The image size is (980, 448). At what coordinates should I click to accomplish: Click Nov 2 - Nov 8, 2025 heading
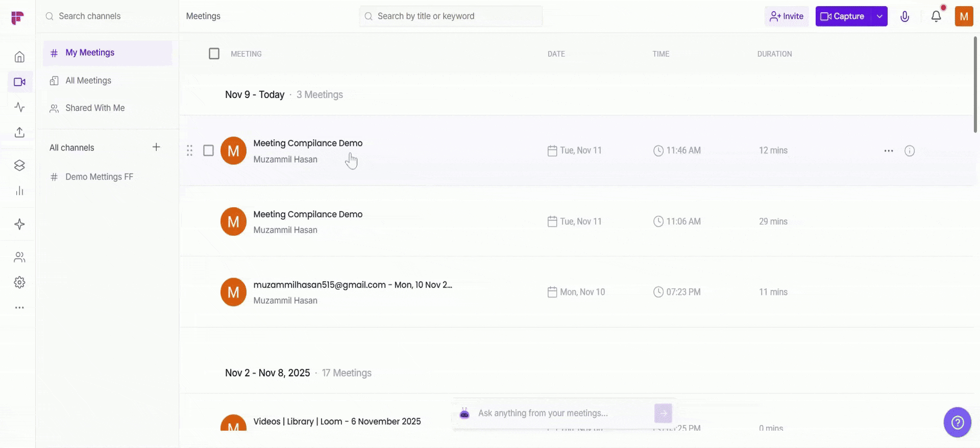pyautogui.click(x=267, y=373)
